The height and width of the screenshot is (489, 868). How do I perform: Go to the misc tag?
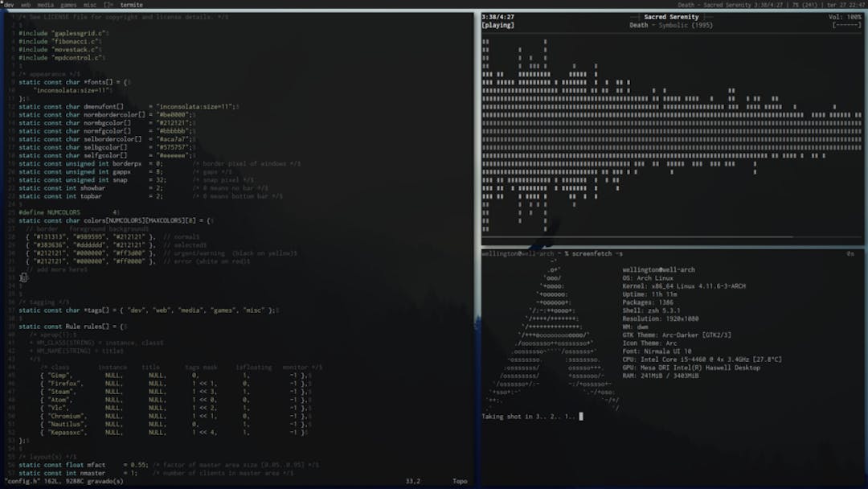tap(91, 5)
